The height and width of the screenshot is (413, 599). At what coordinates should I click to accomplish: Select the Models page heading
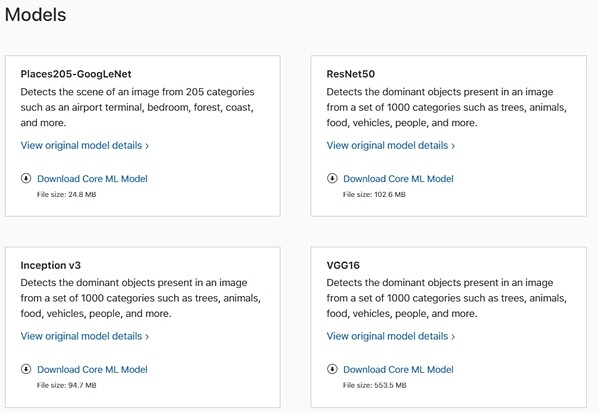click(35, 15)
